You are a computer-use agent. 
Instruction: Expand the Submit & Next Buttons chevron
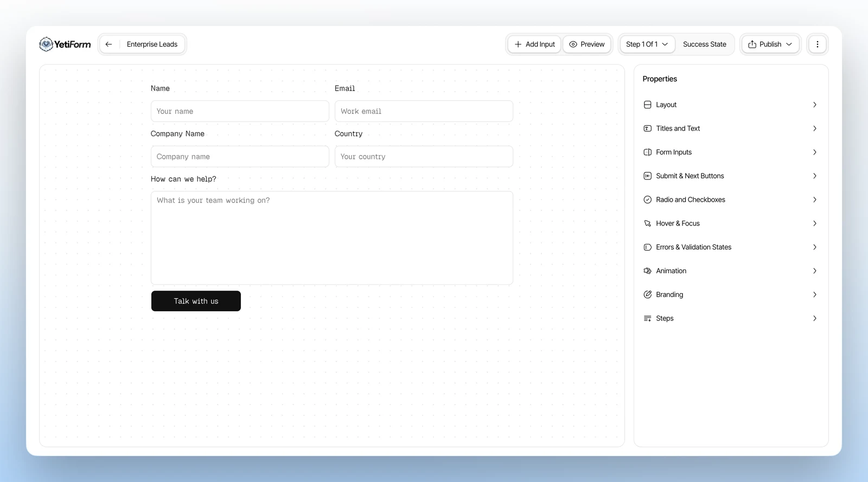(814, 176)
